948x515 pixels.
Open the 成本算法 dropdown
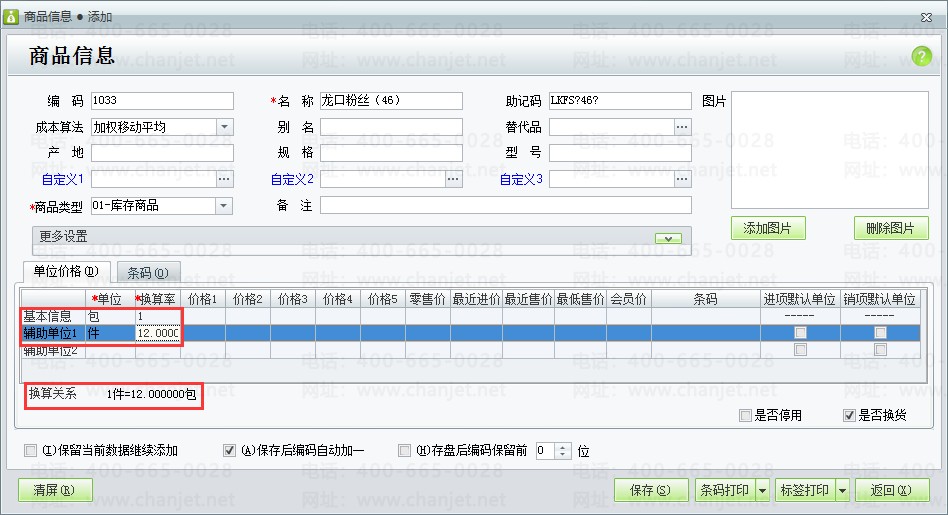[x=224, y=127]
